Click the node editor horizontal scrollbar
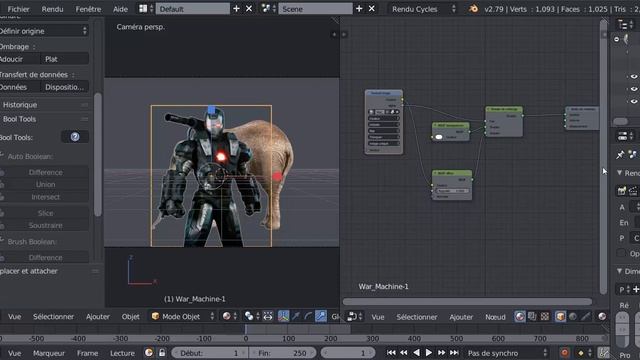Screen dimensions: 640x360 coord(467,302)
